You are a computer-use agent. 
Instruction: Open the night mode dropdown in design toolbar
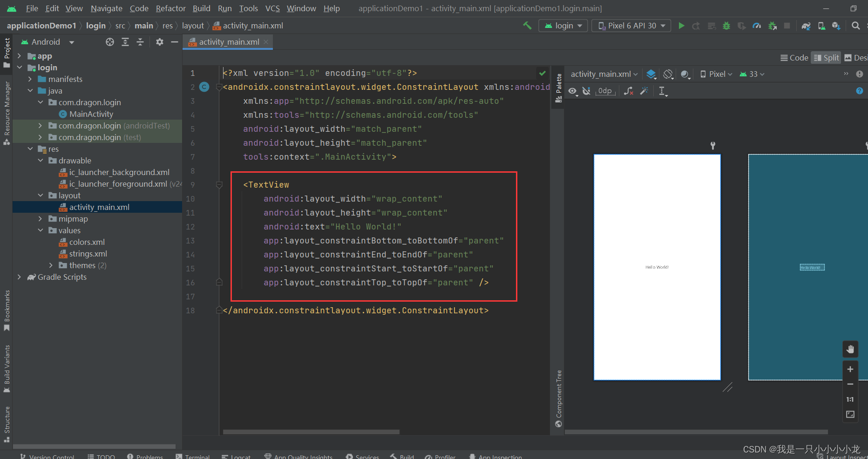click(x=685, y=74)
